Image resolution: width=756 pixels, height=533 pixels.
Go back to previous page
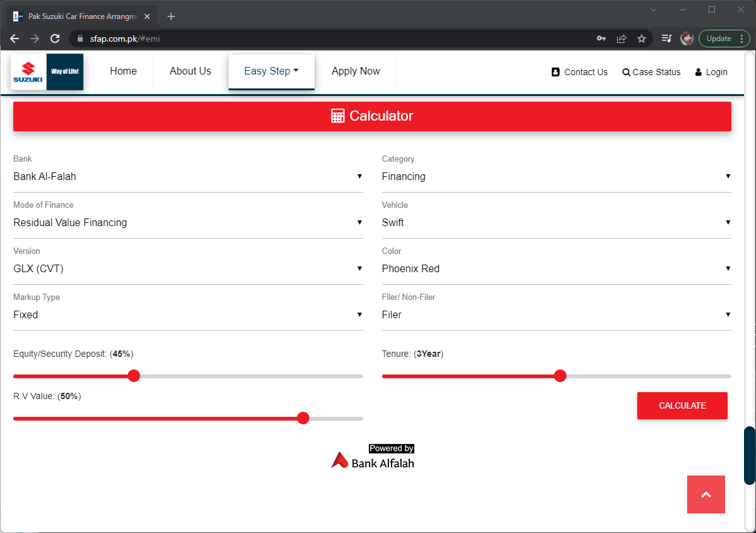coord(15,39)
